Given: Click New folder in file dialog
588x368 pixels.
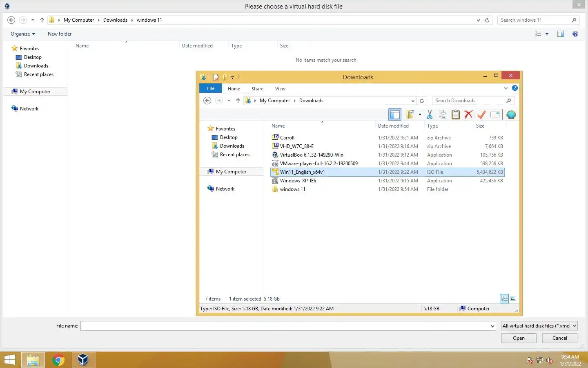Looking at the screenshot, I should point(60,34).
